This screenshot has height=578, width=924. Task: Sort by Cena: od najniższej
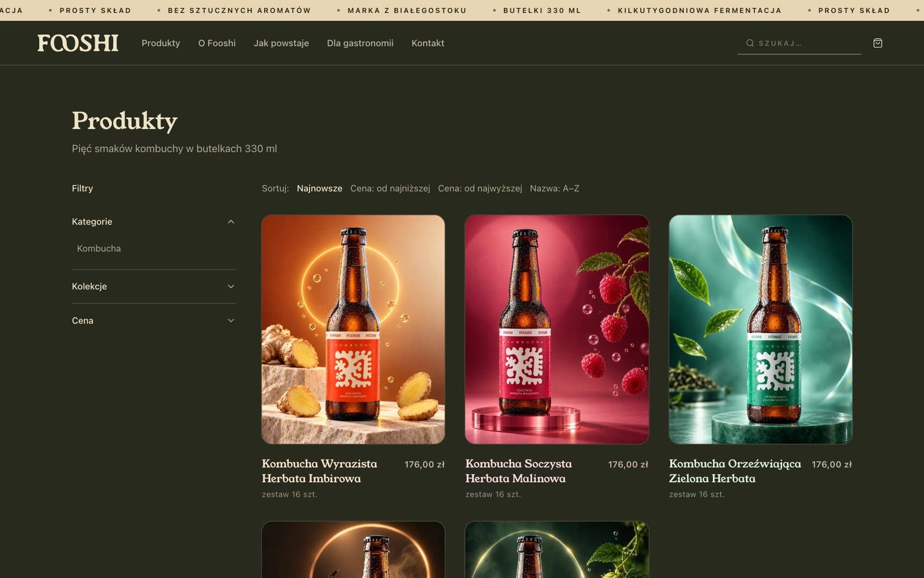tap(390, 188)
